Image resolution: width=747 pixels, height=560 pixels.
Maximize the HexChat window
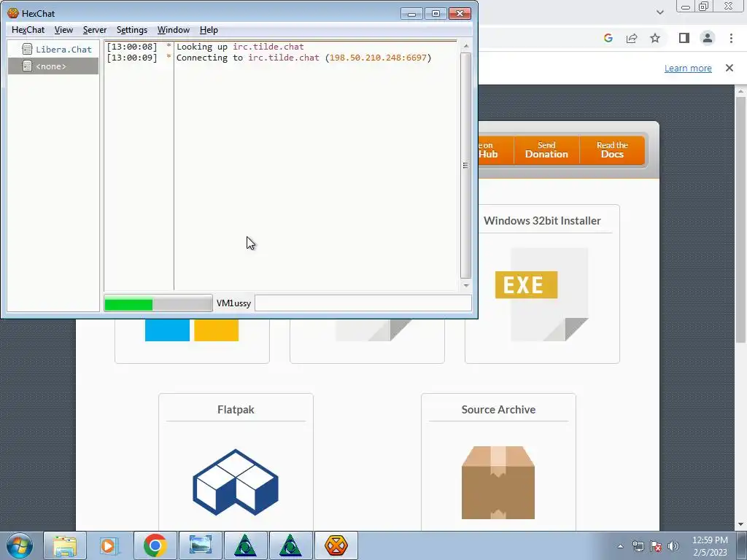(436, 13)
